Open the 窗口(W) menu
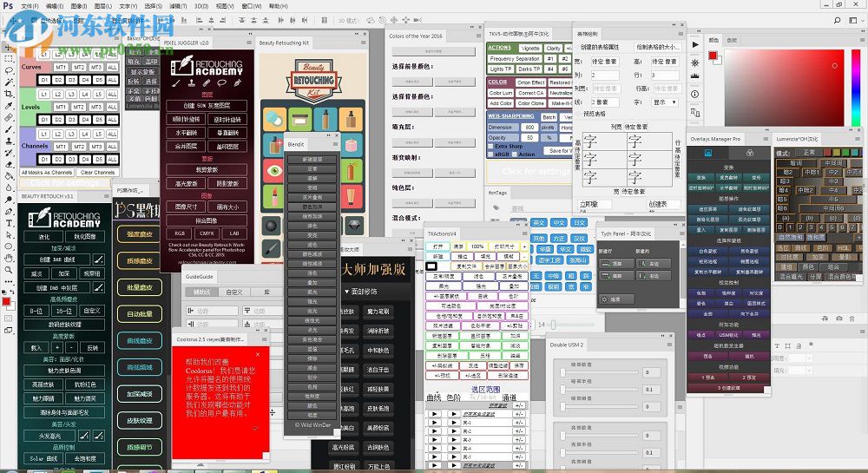The width and height of the screenshot is (868, 473). [252, 6]
